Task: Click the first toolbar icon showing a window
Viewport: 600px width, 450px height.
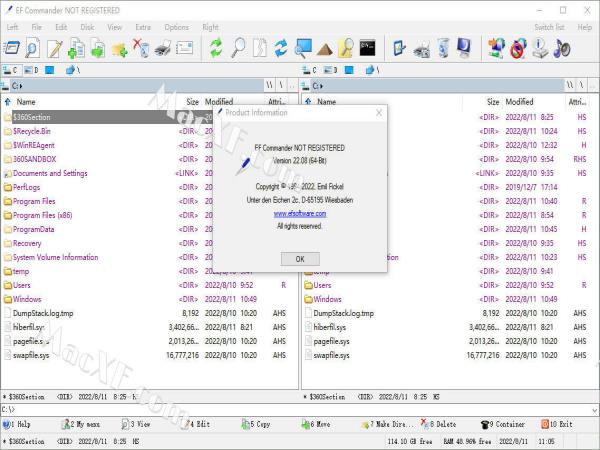Action: 11,49
